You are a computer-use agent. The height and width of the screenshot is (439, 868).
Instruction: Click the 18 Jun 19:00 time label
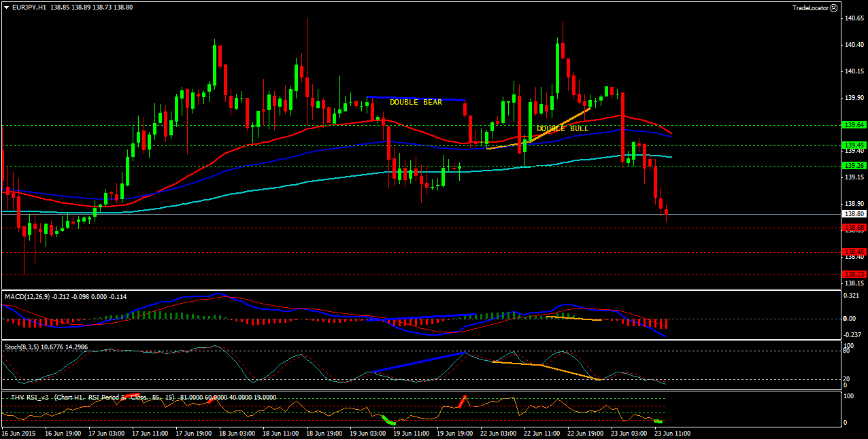pos(323,433)
